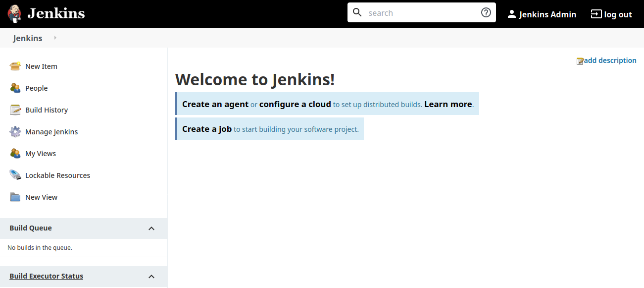Click the search magnifier icon

click(x=357, y=12)
